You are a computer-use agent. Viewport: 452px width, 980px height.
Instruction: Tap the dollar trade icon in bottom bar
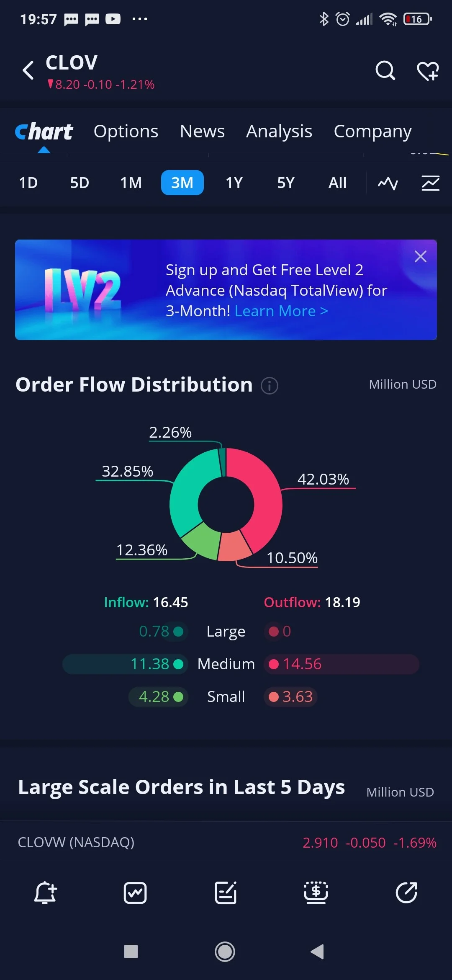pyautogui.click(x=316, y=892)
